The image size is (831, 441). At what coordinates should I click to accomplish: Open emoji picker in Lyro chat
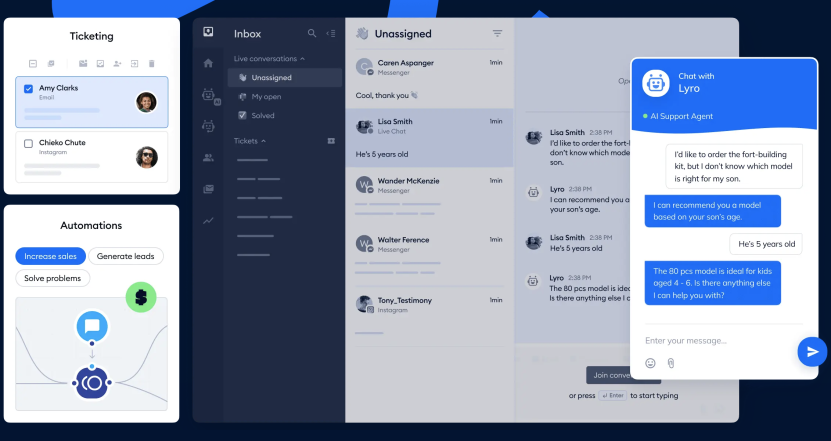pyautogui.click(x=650, y=363)
